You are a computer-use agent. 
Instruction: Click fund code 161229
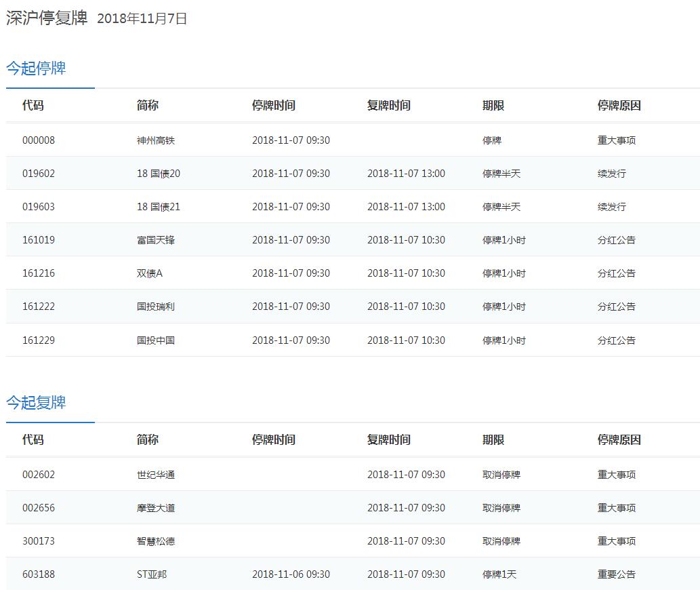click(x=39, y=340)
